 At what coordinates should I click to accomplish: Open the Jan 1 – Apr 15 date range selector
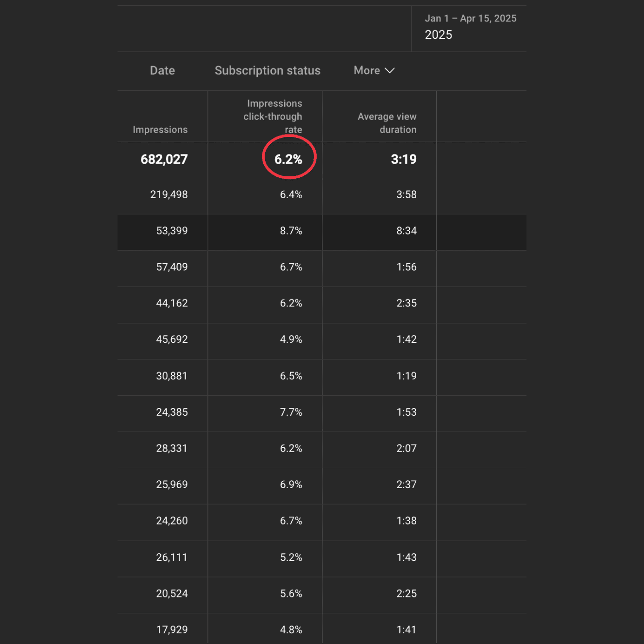(x=469, y=27)
